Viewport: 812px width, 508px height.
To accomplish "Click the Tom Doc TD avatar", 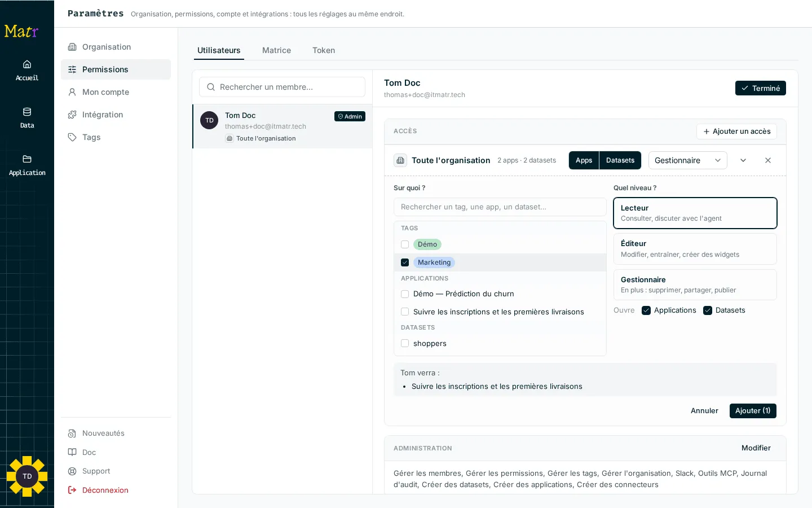I will [x=209, y=120].
